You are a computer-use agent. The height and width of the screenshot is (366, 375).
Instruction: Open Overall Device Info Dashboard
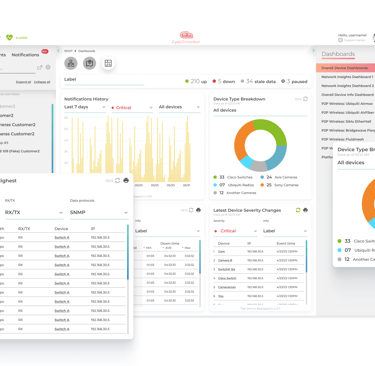point(347,95)
